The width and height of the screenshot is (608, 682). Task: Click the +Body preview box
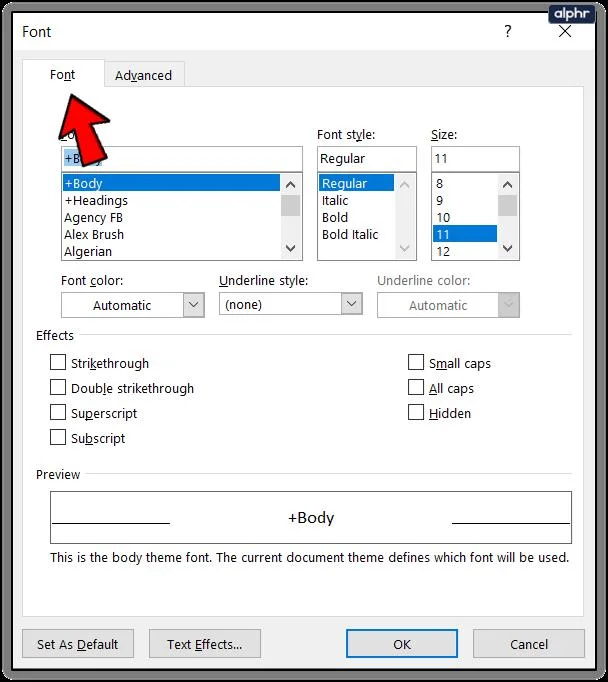311,517
